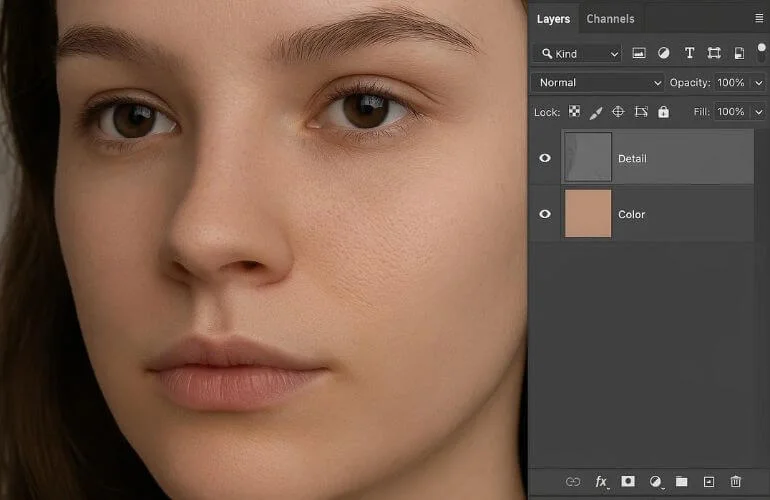Viewport: 770px width, 500px height.
Task: Open the Layers panel hamburger menu
Action: [x=758, y=18]
